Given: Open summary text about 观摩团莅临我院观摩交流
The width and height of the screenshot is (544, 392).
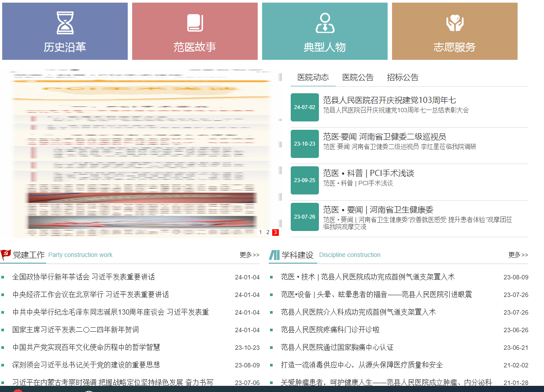Looking at the screenshot, I should (417, 223).
